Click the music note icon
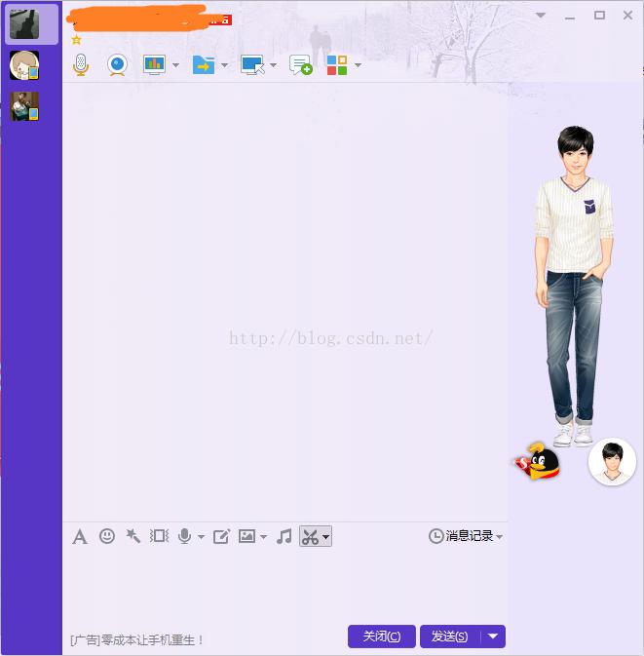 coord(284,536)
